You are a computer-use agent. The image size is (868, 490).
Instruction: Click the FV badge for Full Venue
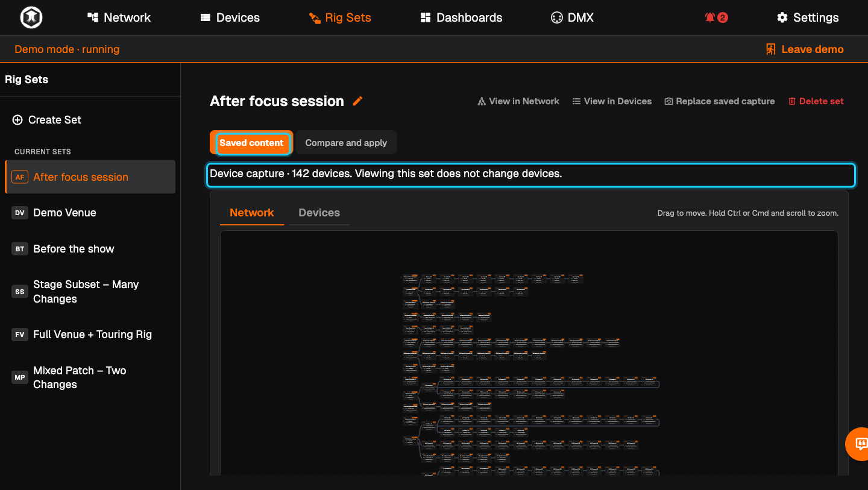click(20, 335)
